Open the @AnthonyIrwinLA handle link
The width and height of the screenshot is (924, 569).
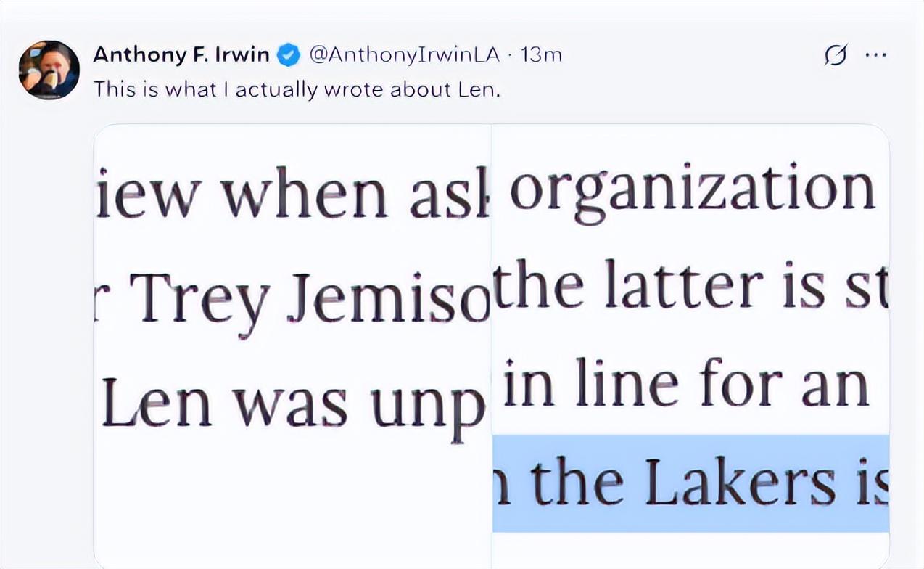click(404, 55)
